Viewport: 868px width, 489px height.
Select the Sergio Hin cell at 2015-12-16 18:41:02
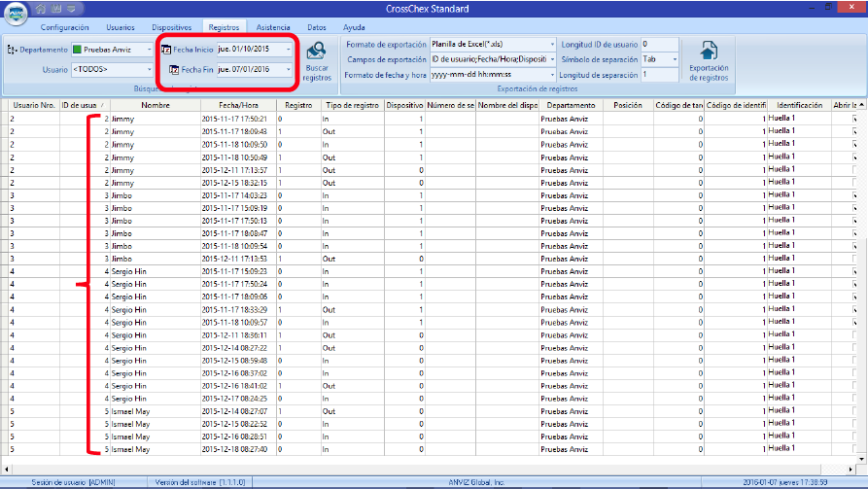coord(155,386)
